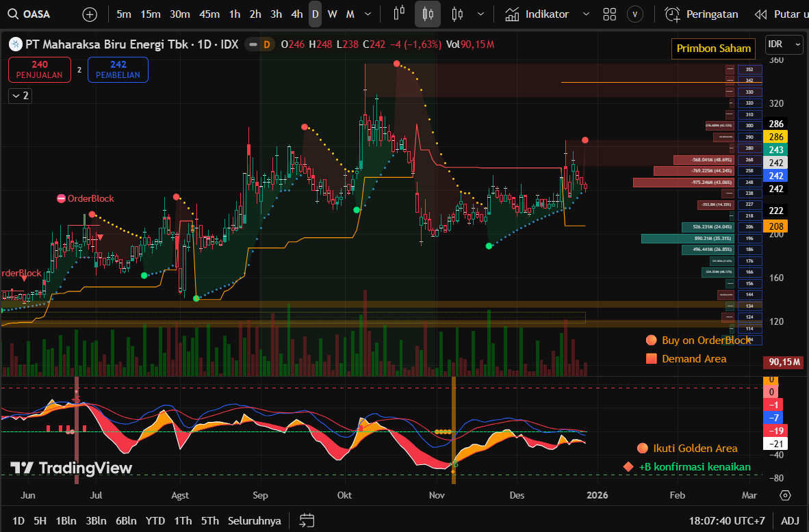Open the IDR currency dropdown
This screenshot has width=809, height=532.
coord(784,44)
